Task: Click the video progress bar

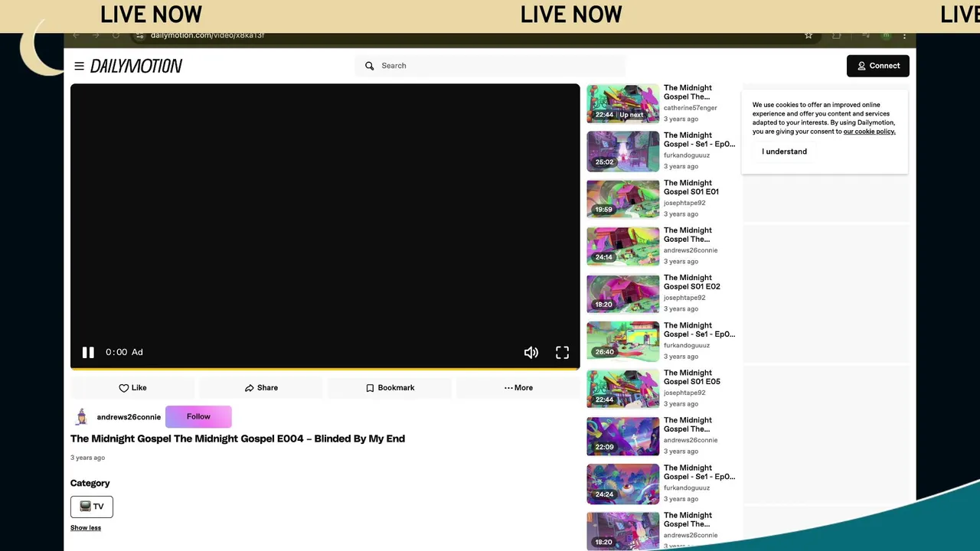Action: pos(325,369)
